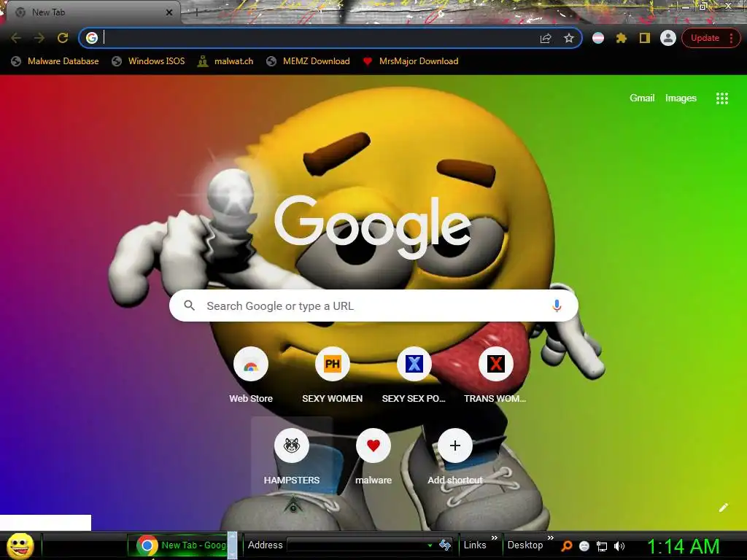Open the Windows ISOS bookmark
747x560 pixels.
pos(148,61)
